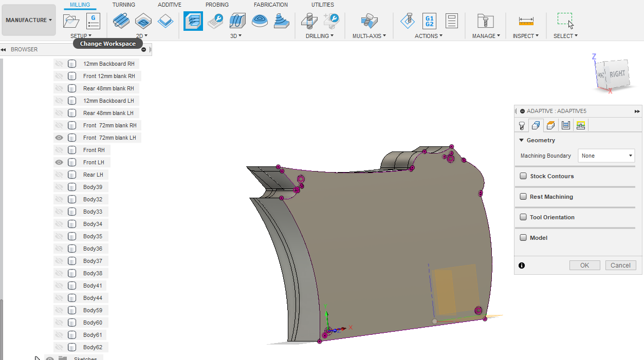The image size is (644, 360).
Task: Collapse the Browser panel using double arrows
Action: [3, 50]
